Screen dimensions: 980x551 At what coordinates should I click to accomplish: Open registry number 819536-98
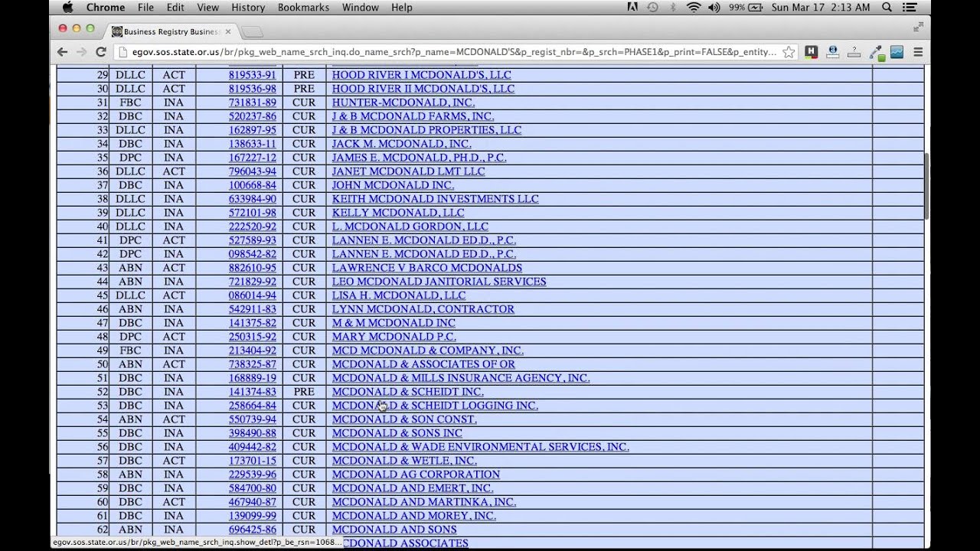point(253,89)
